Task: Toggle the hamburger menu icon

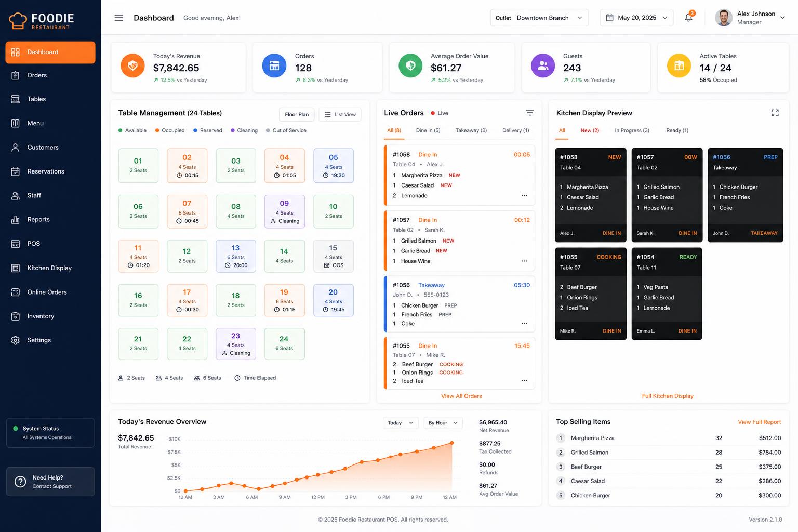Action: pos(118,18)
